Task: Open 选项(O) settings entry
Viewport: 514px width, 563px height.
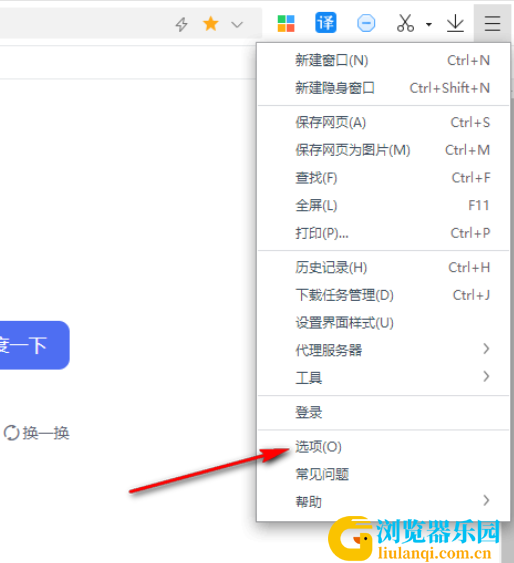Action: (383, 447)
